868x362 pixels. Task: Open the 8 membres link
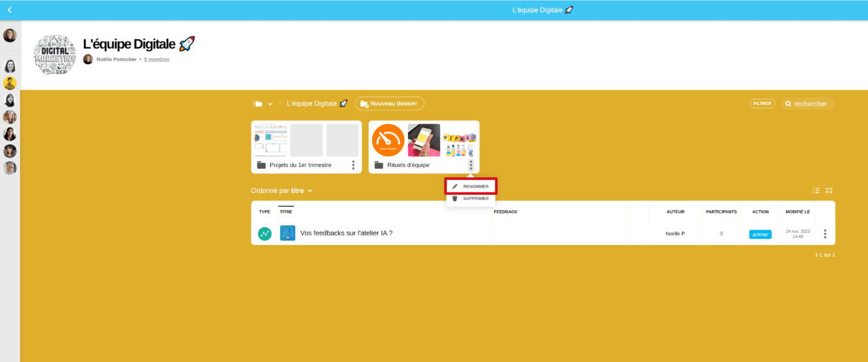click(x=156, y=59)
